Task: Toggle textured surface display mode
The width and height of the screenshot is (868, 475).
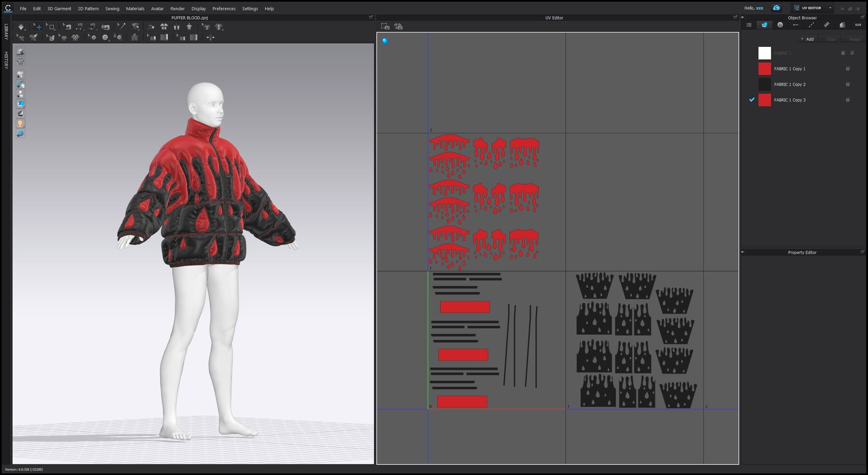Action: tap(20, 103)
